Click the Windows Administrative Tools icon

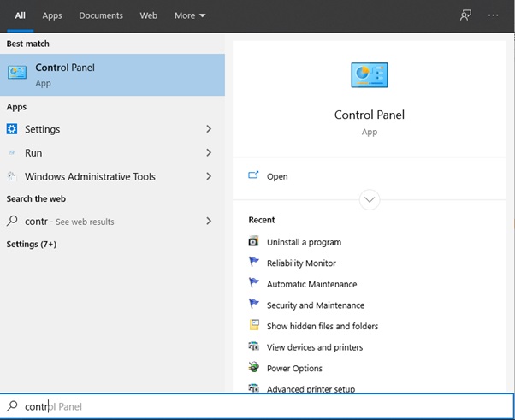click(12, 176)
